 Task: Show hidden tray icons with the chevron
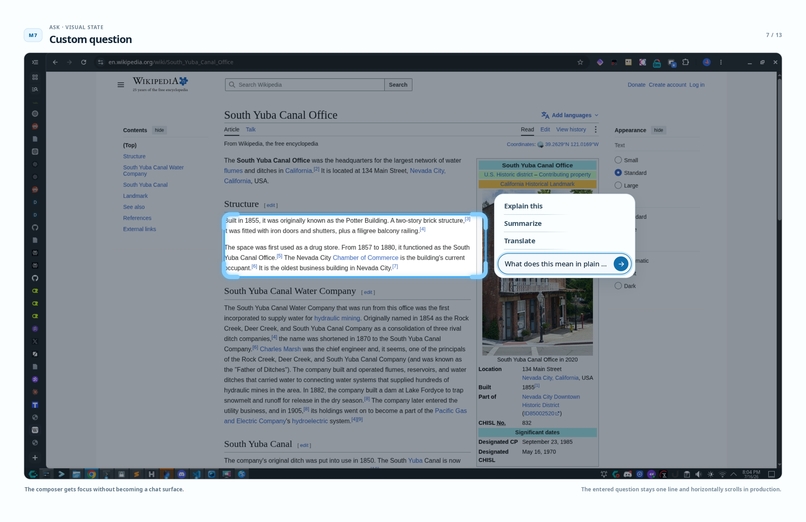tap(734, 474)
